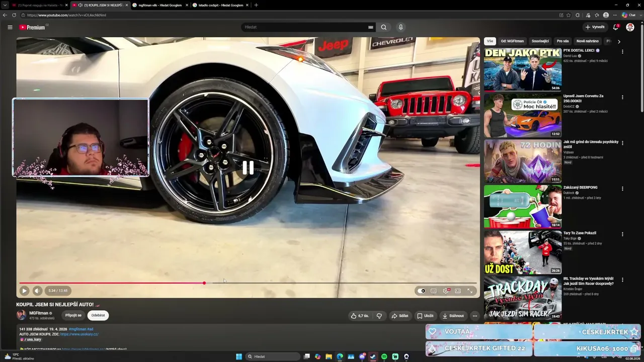The height and width of the screenshot is (362, 644).
Task: Dislike the video
Action: [x=379, y=316]
